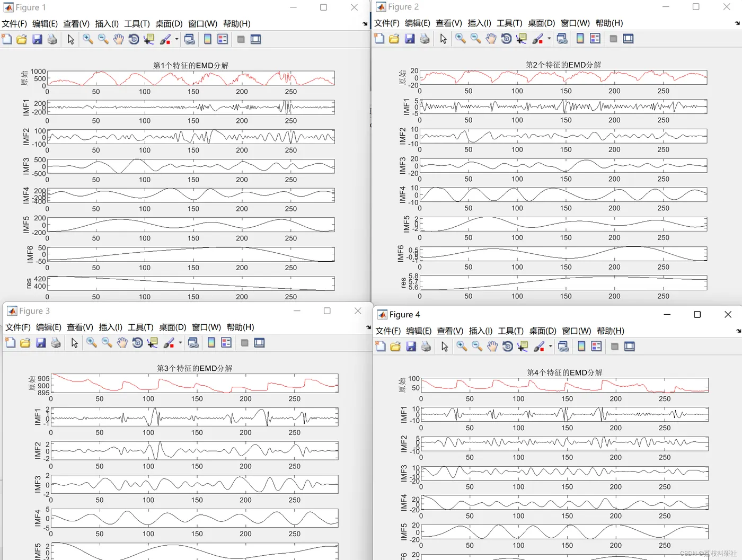
Task: Open 工具(T) menu in Figure 1
Action: point(137,24)
